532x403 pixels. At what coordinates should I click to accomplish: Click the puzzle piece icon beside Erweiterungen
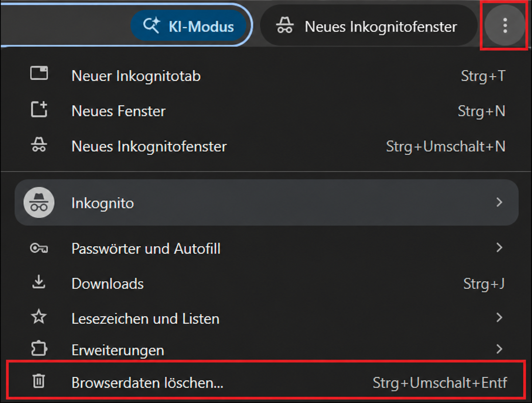39,348
